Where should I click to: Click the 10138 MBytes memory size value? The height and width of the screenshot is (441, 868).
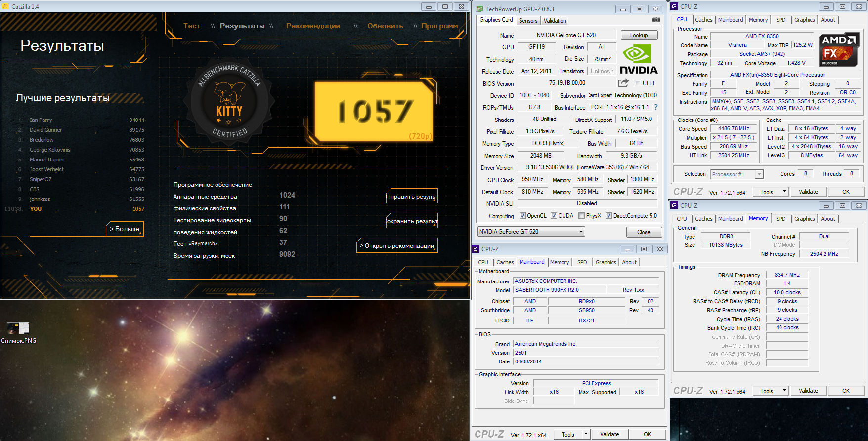(x=726, y=245)
